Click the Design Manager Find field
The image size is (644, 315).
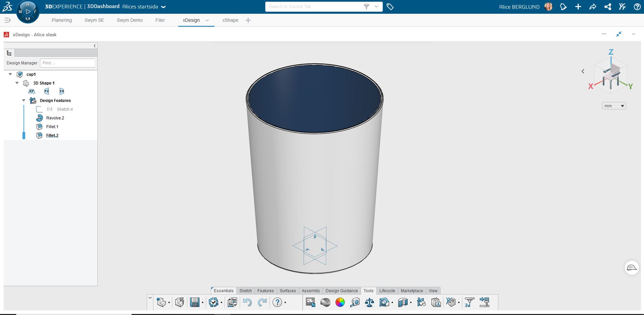pos(67,63)
